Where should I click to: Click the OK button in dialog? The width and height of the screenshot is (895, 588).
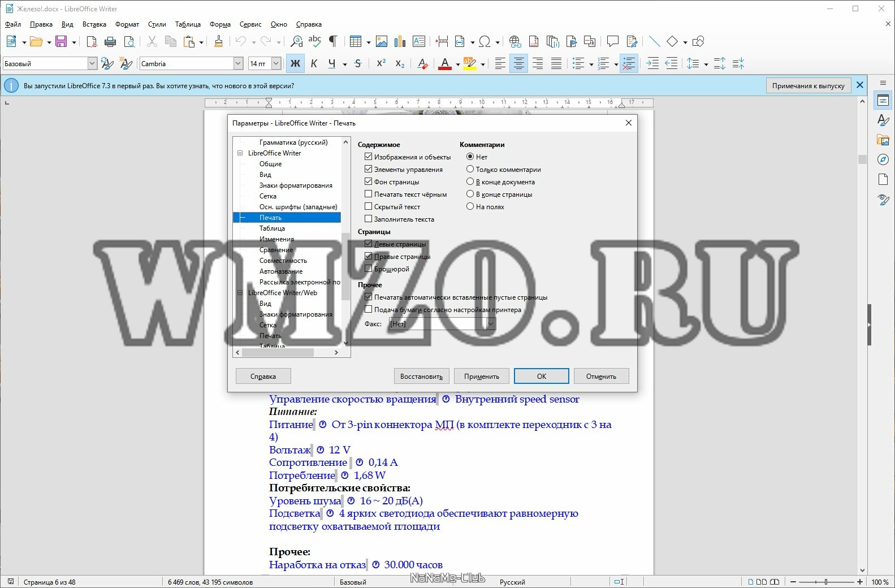point(542,377)
